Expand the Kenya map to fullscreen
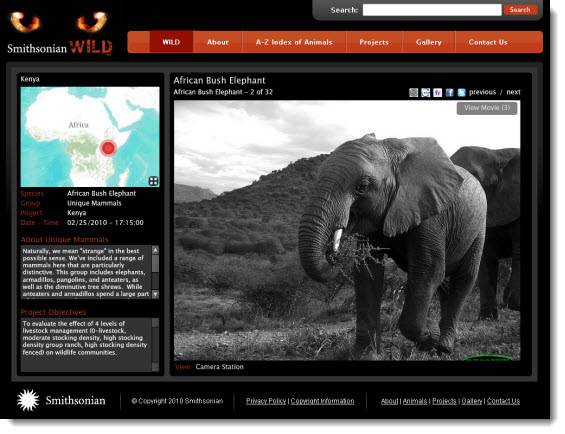This screenshot has height=434, width=565. [154, 181]
